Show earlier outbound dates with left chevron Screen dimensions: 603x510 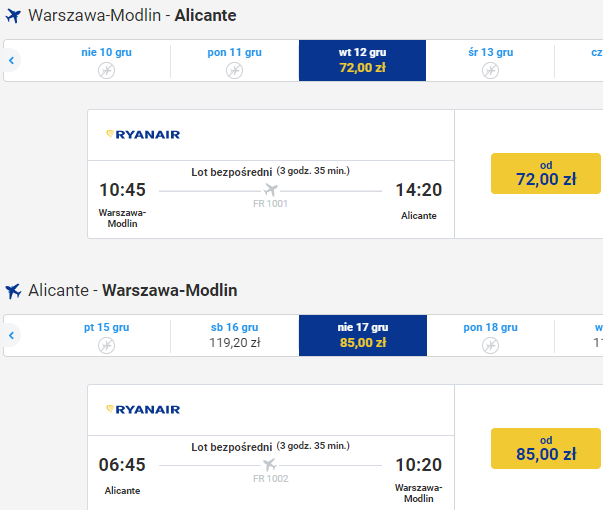pos(12,60)
